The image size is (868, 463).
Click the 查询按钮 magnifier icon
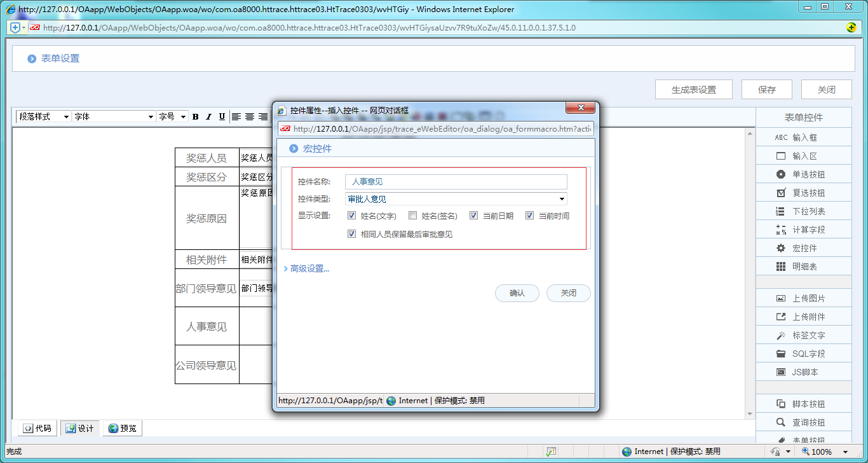pyautogui.click(x=781, y=422)
